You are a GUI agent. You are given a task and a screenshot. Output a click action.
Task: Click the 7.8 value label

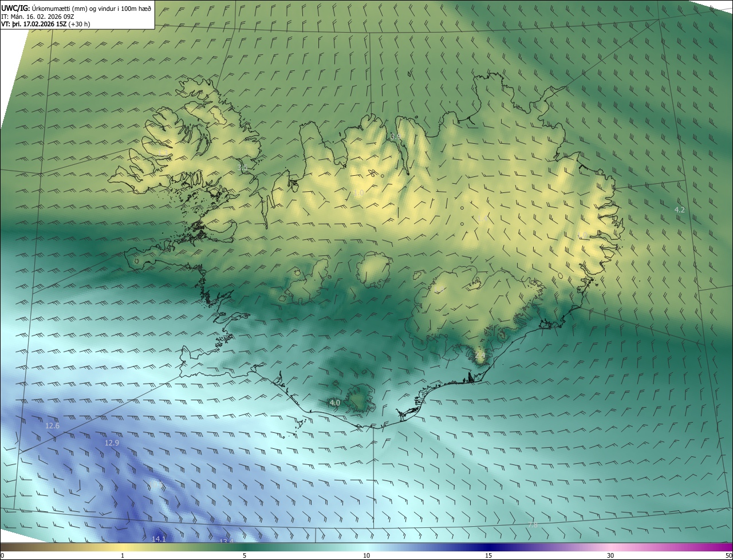point(533,524)
